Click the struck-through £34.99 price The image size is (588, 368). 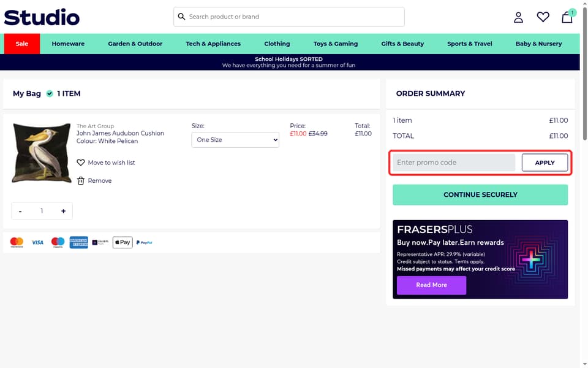tap(318, 134)
